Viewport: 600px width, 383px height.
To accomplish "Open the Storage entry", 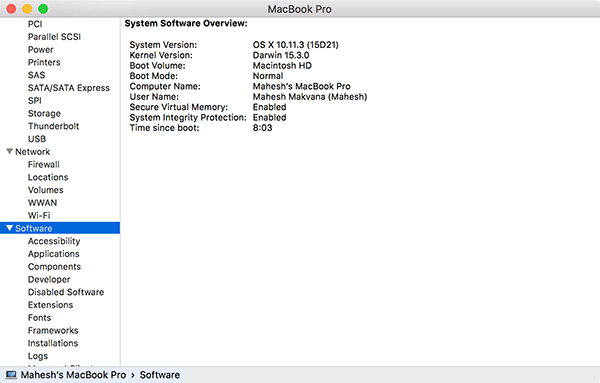I will (44, 114).
